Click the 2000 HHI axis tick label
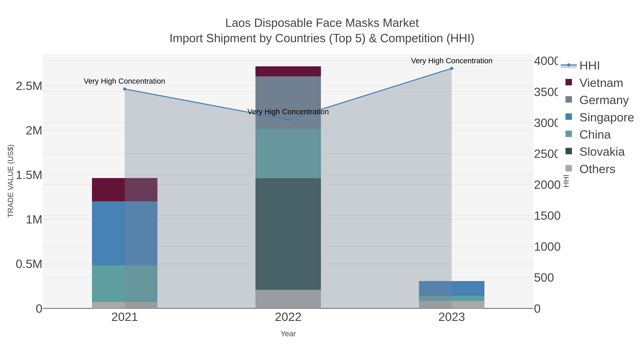This screenshot has width=644, height=362. click(x=547, y=185)
